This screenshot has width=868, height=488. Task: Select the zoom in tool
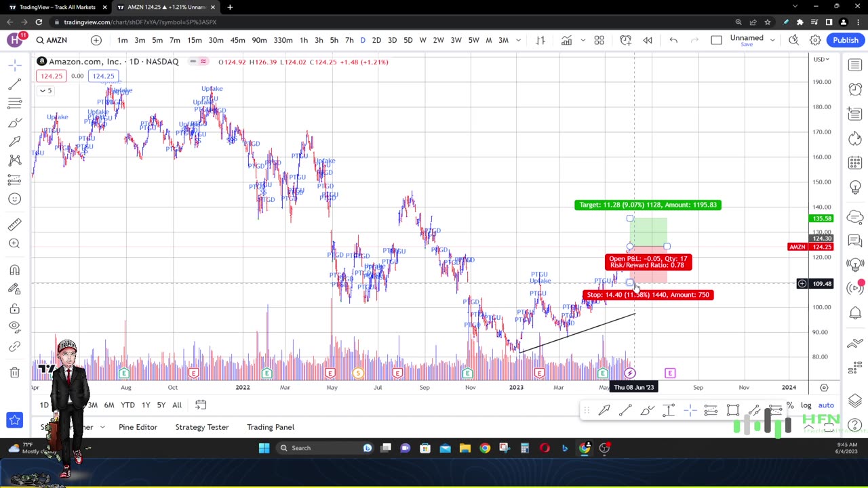(x=14, y=243)
